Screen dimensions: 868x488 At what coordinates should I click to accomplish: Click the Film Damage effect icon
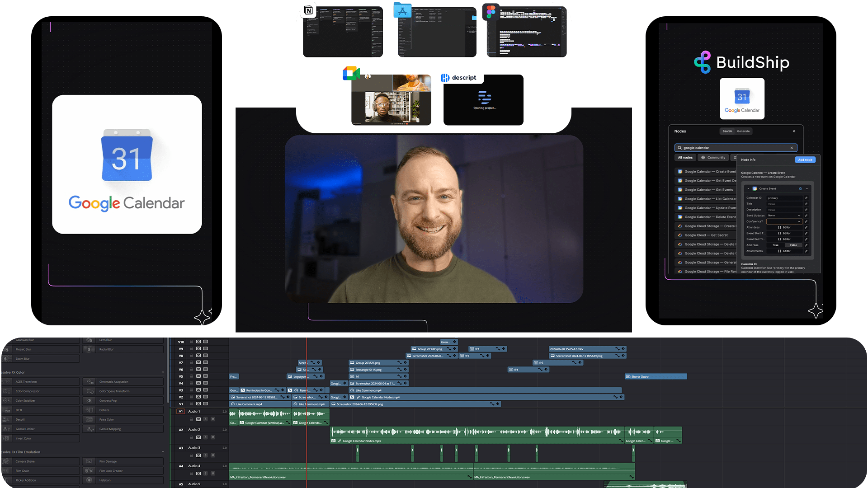click(x=89, y=461)
